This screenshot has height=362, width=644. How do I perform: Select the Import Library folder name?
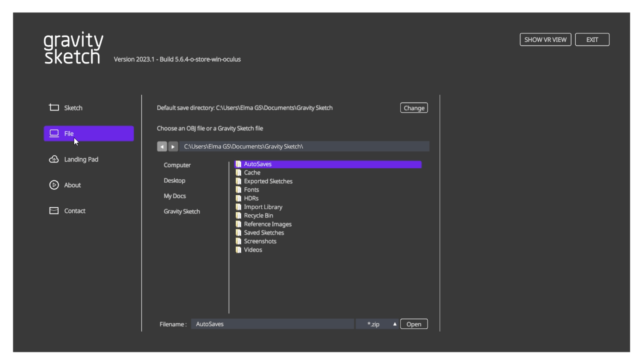point(263,207)
